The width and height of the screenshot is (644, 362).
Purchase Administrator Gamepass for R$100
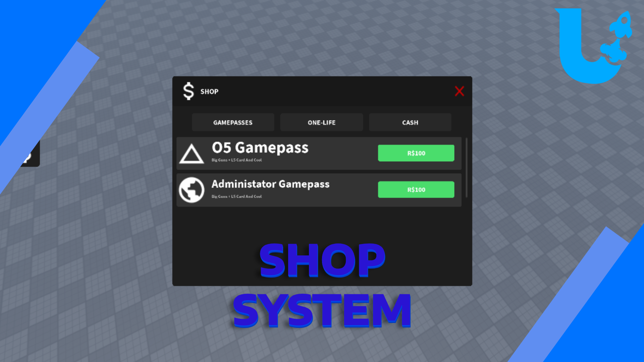(x=416, y=189)
